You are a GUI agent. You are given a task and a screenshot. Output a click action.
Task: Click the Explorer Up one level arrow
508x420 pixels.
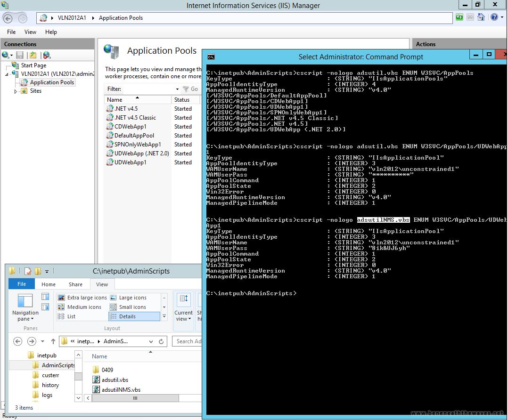click(x=53, y=341)
